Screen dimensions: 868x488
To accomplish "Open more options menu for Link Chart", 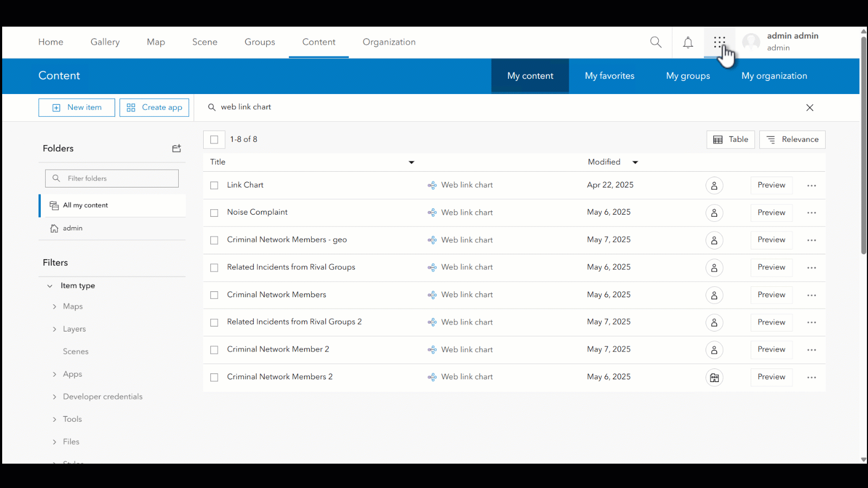I will pyautogui.click(x=812, y=186).
